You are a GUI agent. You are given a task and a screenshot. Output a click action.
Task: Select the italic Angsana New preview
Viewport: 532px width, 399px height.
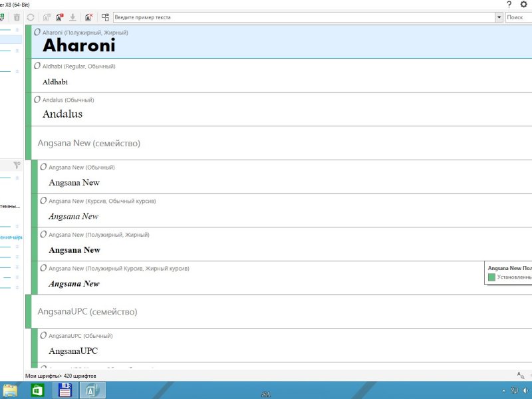(x=73, y=216)
